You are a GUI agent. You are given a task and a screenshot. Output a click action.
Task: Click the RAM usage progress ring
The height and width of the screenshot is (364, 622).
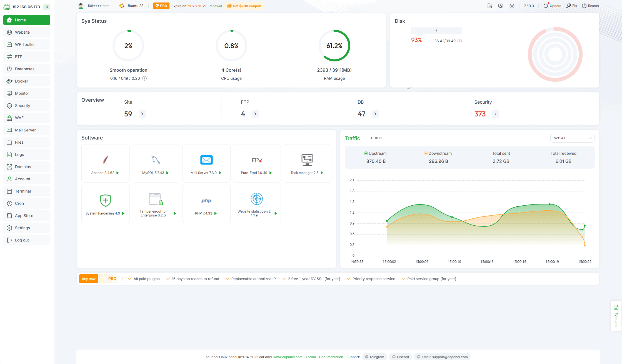(334, 46)
